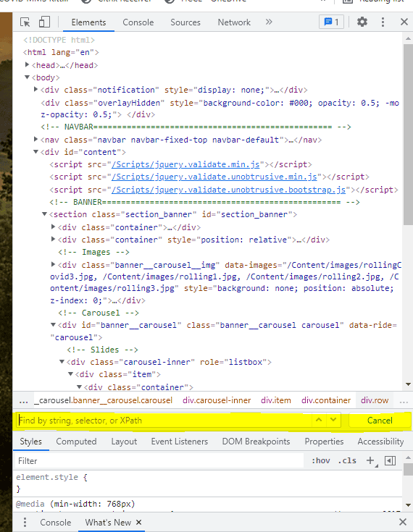
Task: Select the overlayHidden div line
Action: click(220, 109)
